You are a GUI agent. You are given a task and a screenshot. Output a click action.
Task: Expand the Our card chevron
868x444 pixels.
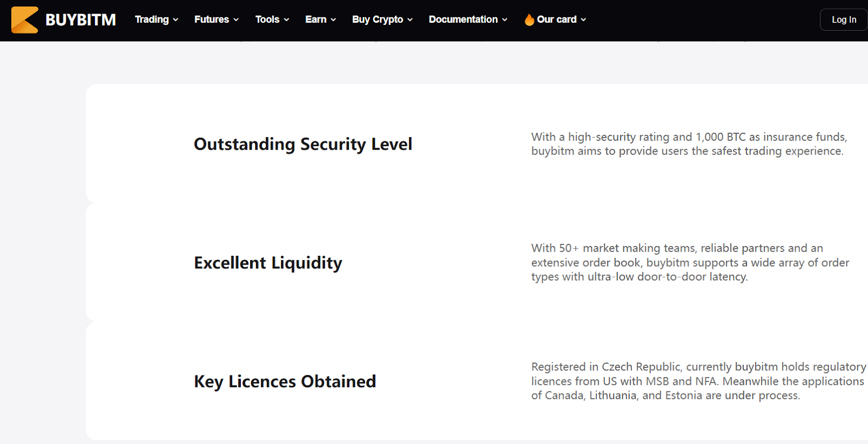(x=584, y=20)
